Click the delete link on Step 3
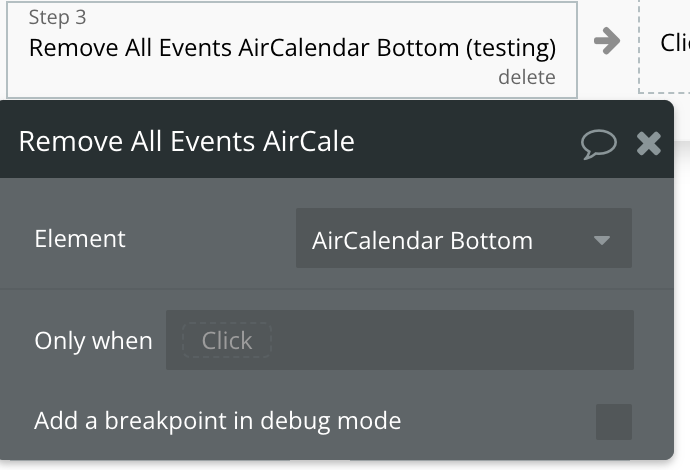This screenshot has width=690, height=470. (x=527, y=77)
